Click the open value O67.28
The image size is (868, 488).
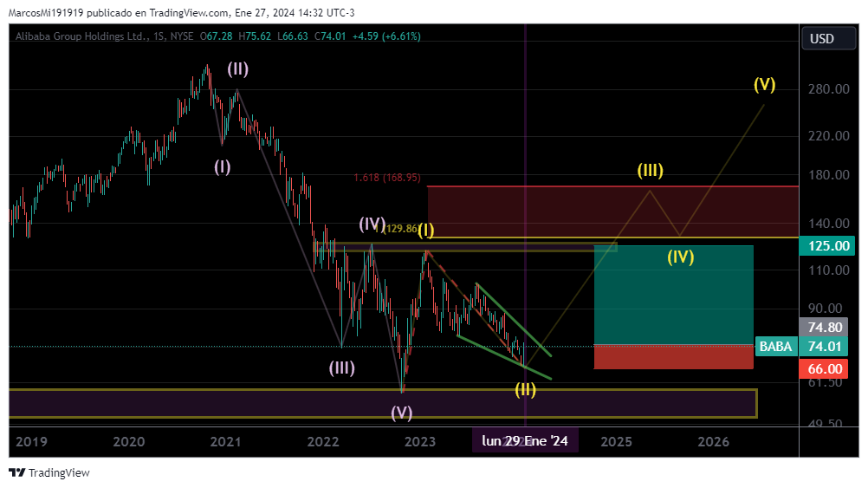click(x=216, y=36)
